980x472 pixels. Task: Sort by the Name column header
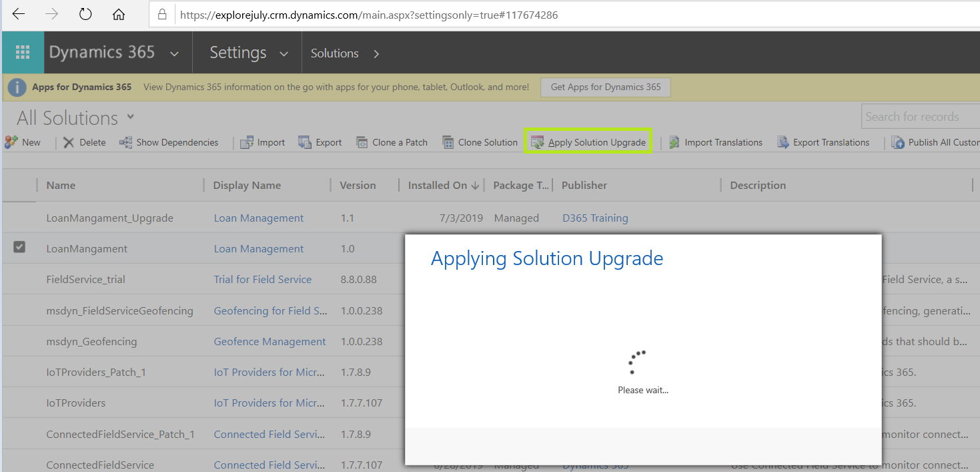click(61, 186)
